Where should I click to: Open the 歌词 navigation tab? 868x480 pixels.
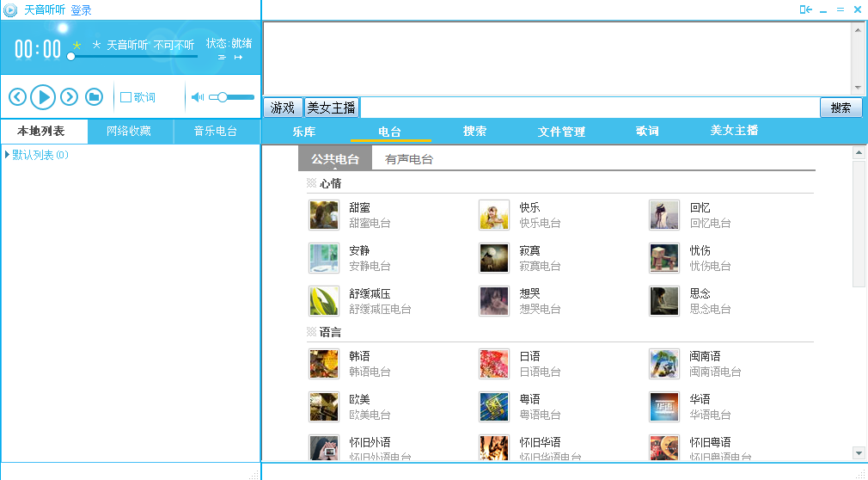[647, 132]
